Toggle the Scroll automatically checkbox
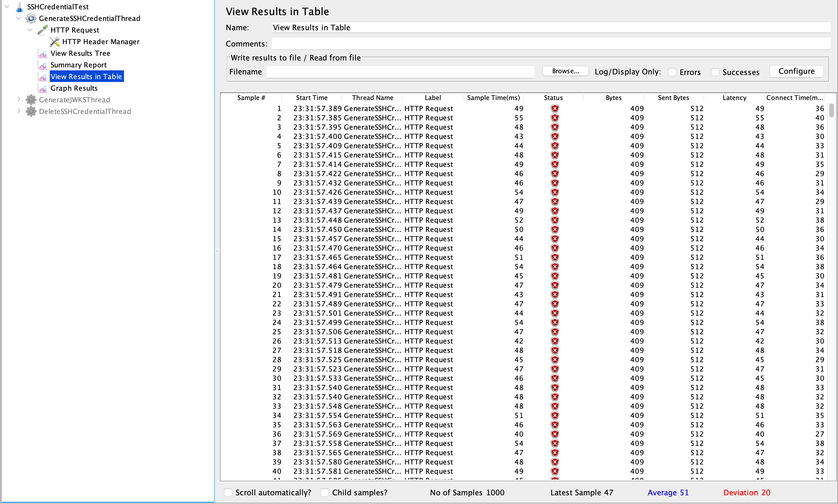This screenshot has height=504, width=838. click(x=228, y=492)
